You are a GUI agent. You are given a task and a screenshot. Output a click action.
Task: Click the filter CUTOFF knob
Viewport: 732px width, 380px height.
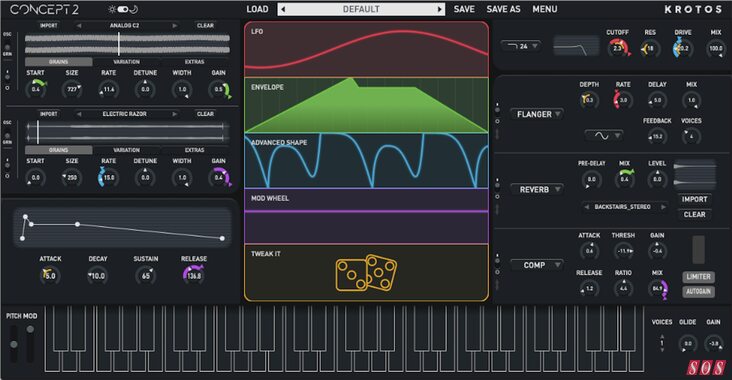point(618,48)
